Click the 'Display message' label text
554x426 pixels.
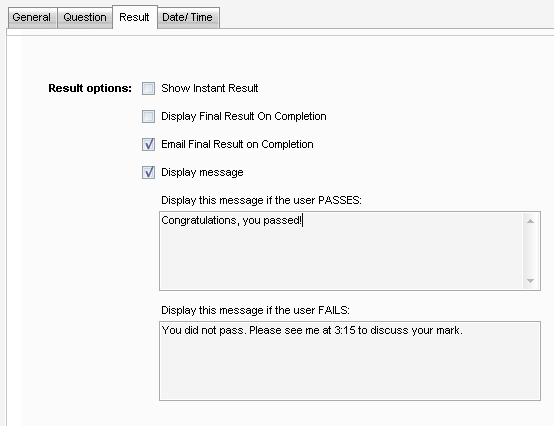tap(202, 172)
